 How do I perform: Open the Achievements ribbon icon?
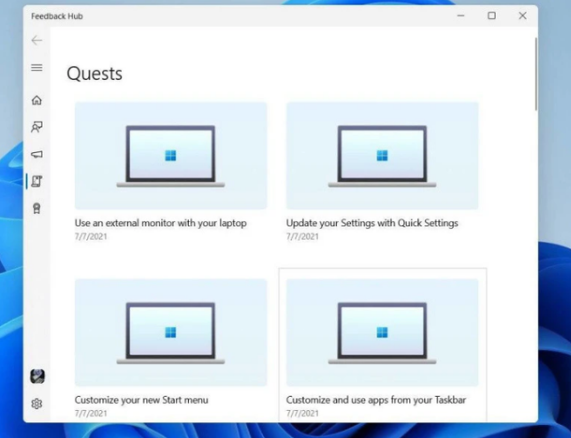[x=37, y=208]
